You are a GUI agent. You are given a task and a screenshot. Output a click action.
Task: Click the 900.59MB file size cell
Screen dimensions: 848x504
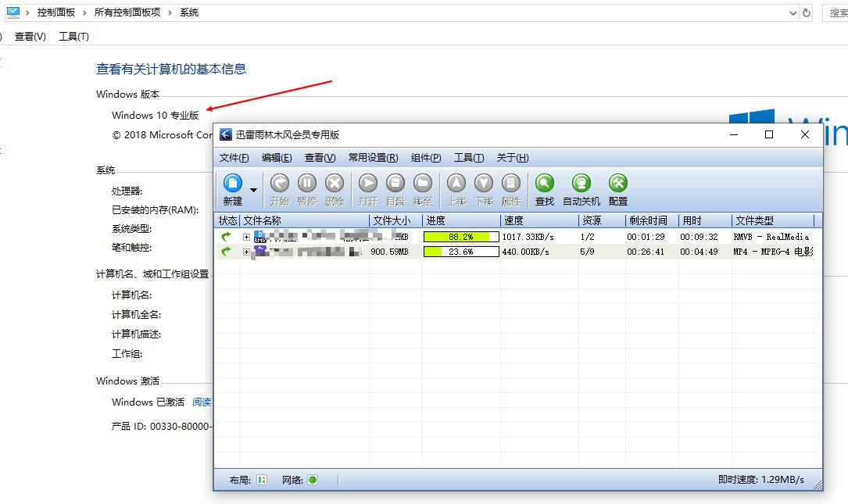[389, 252]
